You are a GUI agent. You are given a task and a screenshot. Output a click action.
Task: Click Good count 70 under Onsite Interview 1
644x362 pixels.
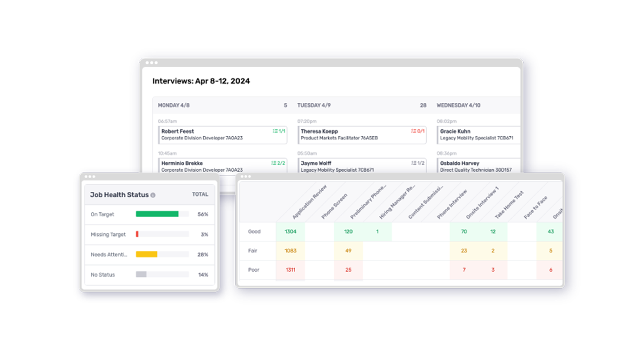[x=464, y=232]
